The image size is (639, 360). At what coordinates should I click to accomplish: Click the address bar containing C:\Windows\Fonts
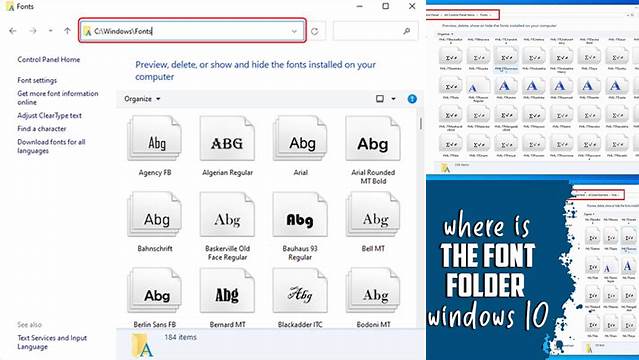pyautogui.click(x=192, y=31)
